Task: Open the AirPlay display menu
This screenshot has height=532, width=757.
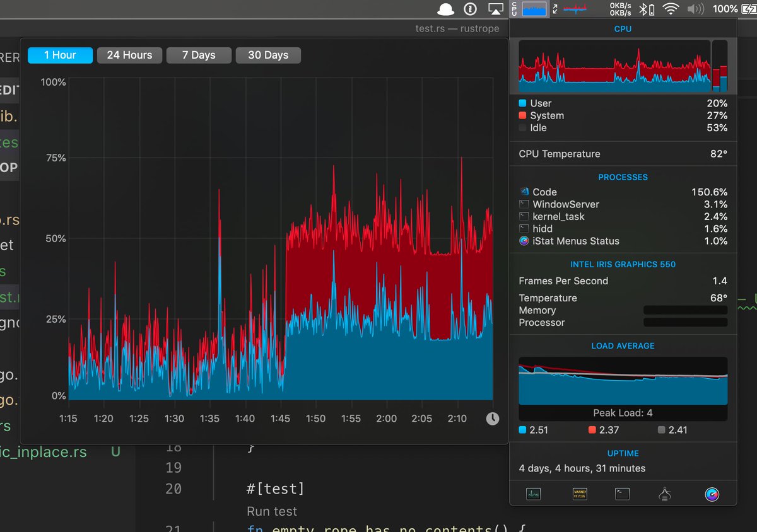Action: [x=496, y=9]
